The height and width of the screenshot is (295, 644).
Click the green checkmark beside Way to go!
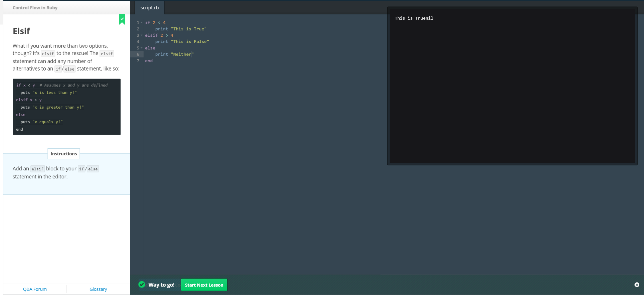click(x=142, y=284)
